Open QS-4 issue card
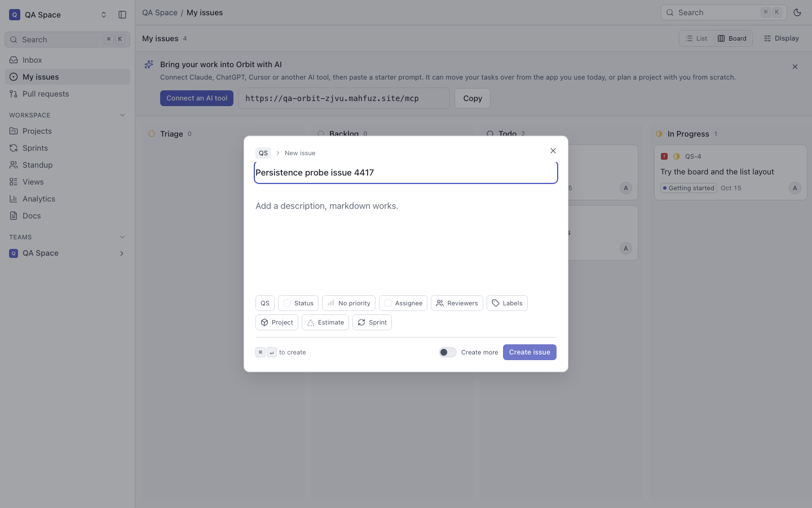Screen dimensions: 812x508 coord(731,173)
